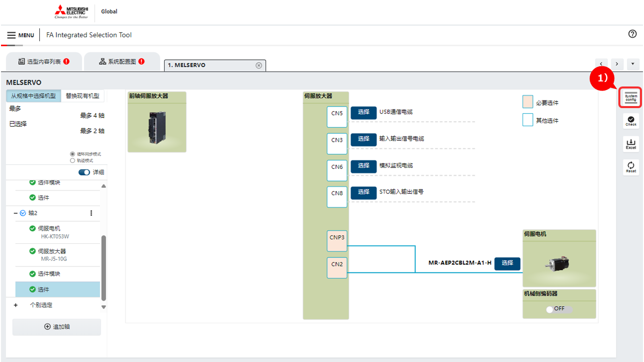Click the axis tree scroll down arrow
644x362 pixels.
click(x=104, y=307)
